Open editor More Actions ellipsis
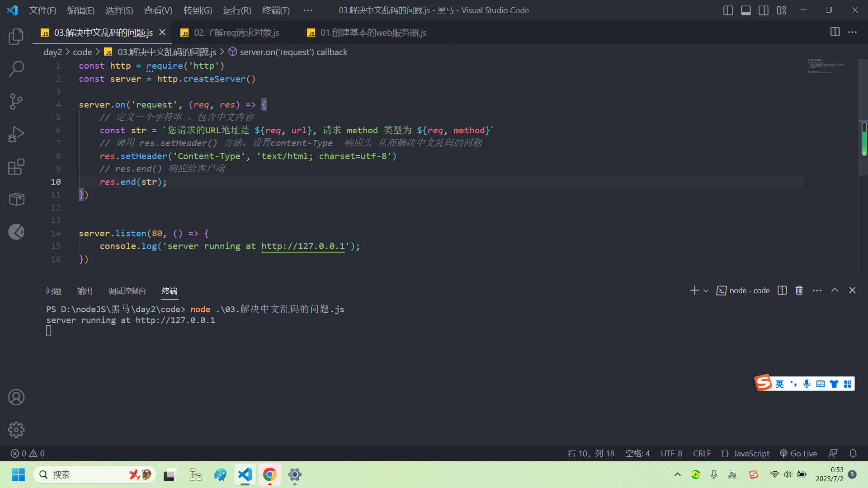868x488 pixels. click(x=852, y=32)
